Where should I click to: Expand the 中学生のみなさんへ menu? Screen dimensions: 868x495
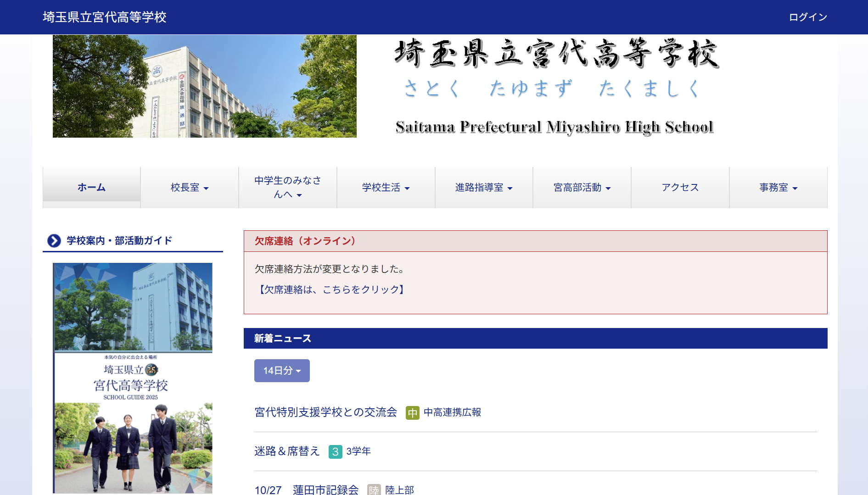288,187
